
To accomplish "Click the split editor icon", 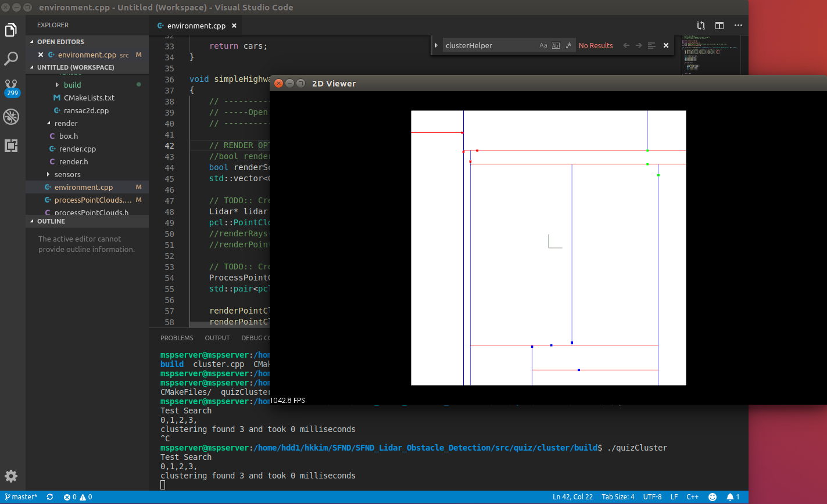I will (719, 26).
